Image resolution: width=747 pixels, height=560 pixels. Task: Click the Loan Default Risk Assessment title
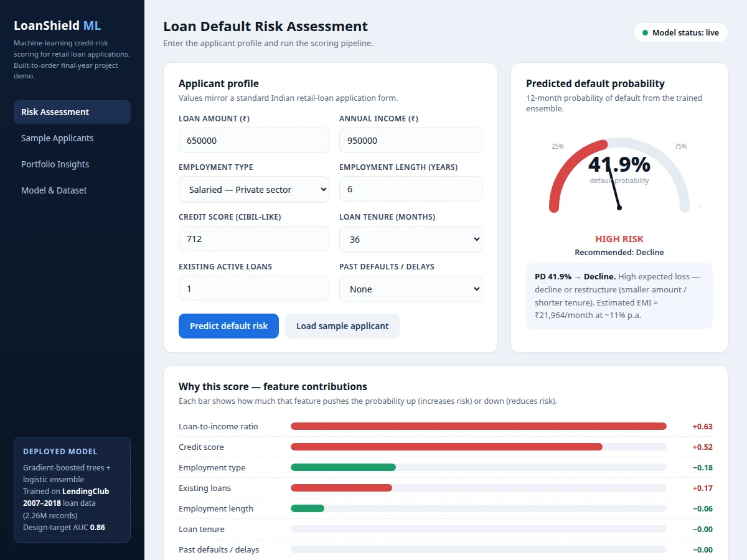[266, 27]
